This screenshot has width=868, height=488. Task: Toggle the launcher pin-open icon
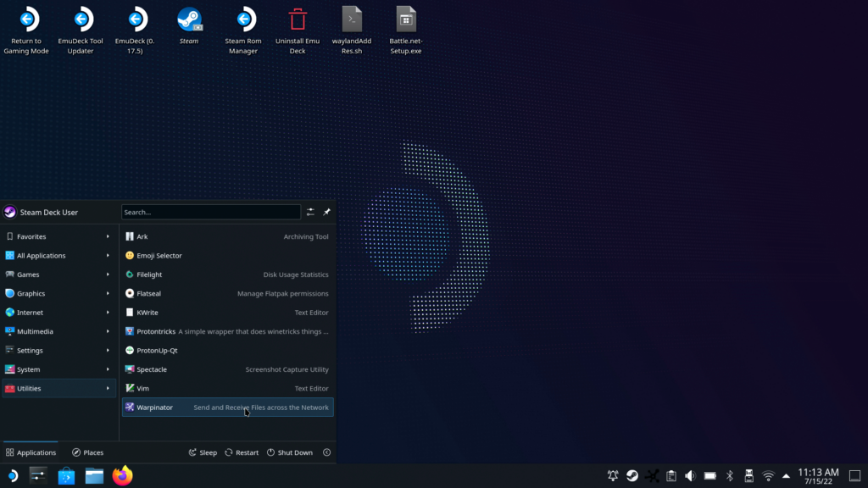tap(326, 212)
